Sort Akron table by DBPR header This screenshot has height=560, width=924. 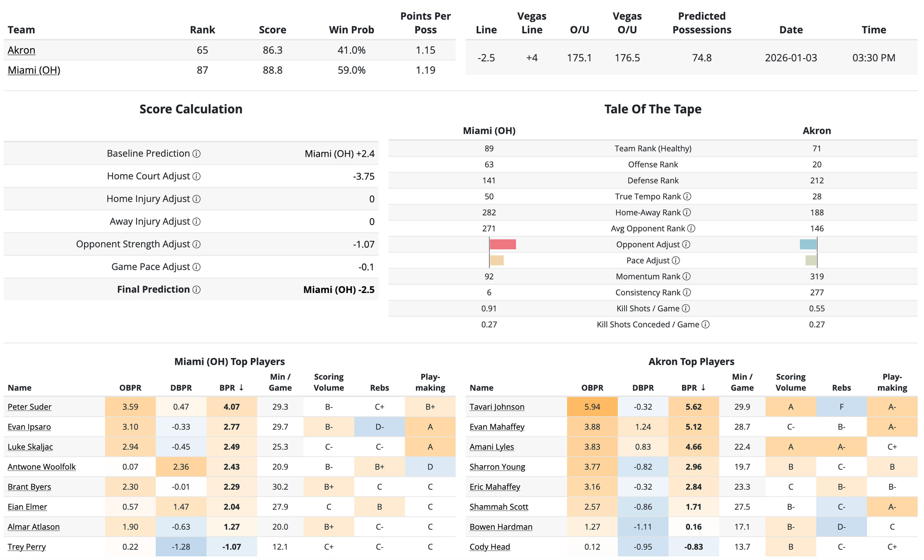[x=643, y=388]
